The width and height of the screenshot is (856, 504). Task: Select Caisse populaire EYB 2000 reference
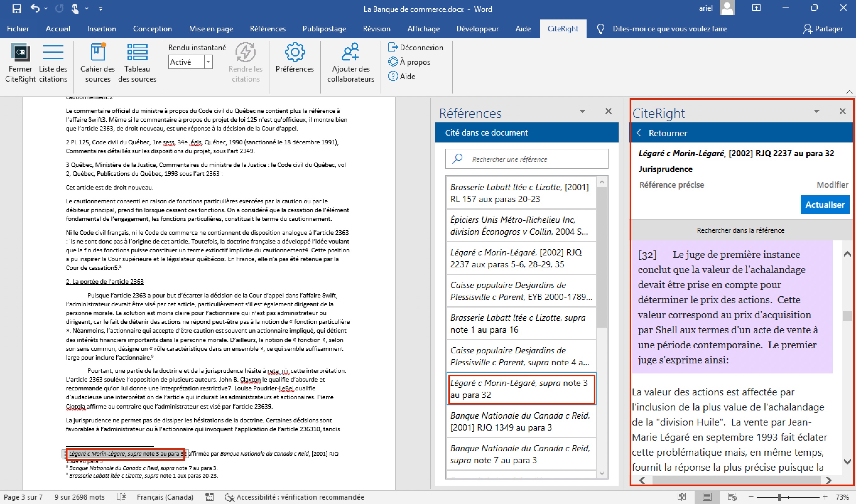click(x=521, y=291)
